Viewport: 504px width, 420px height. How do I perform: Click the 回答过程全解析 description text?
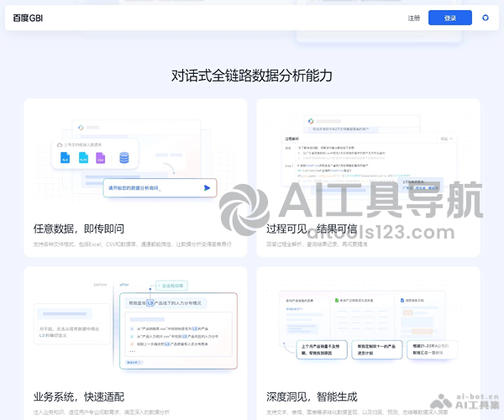point(317,244)
